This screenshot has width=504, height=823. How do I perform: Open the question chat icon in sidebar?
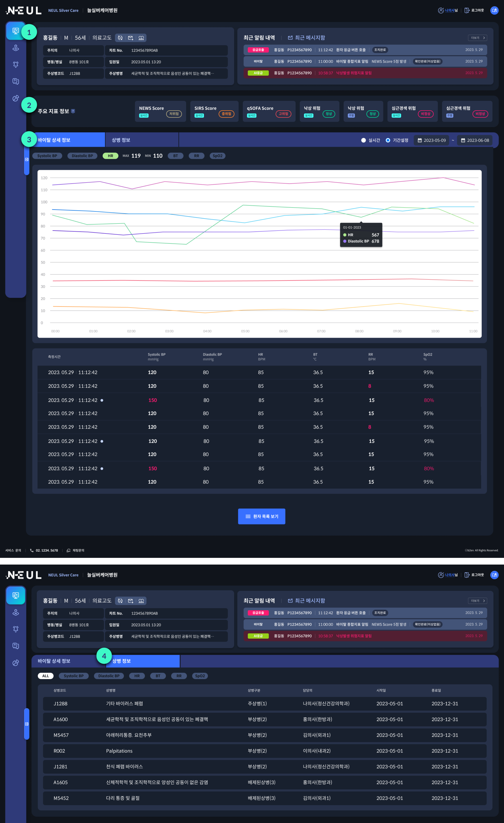point(16,81)
